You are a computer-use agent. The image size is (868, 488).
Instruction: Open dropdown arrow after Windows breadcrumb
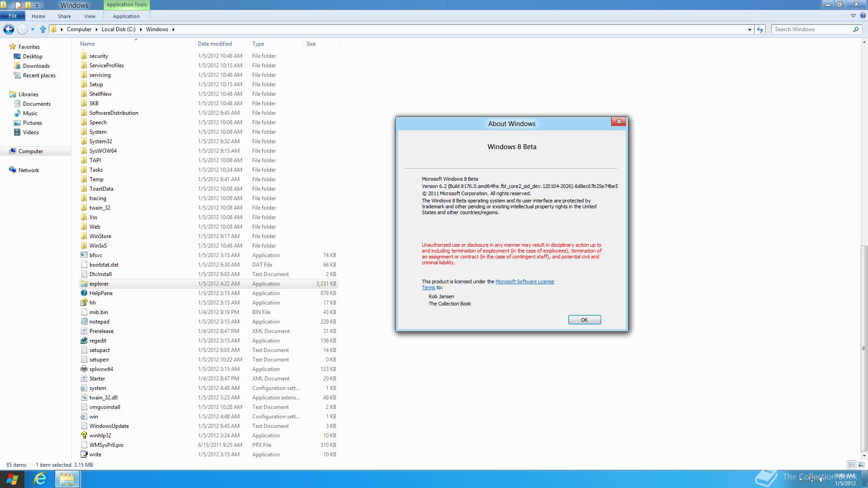tap(173, 29)
